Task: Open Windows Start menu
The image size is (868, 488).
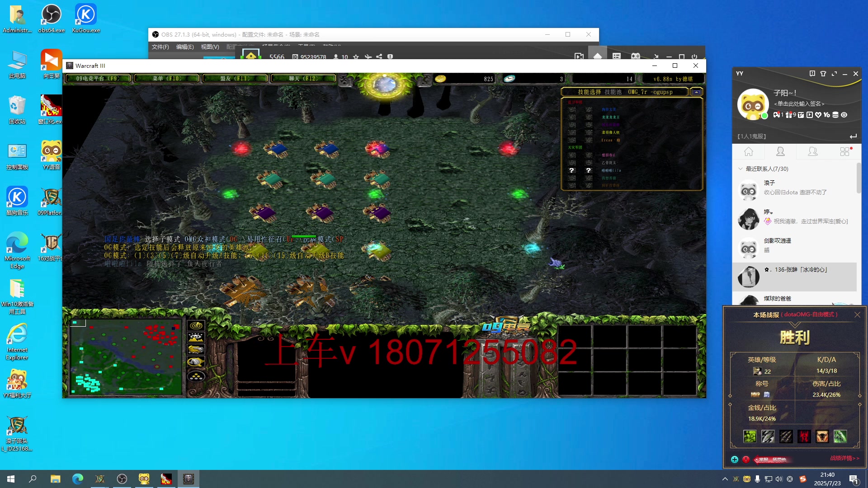Action: [x=11, y=479]
